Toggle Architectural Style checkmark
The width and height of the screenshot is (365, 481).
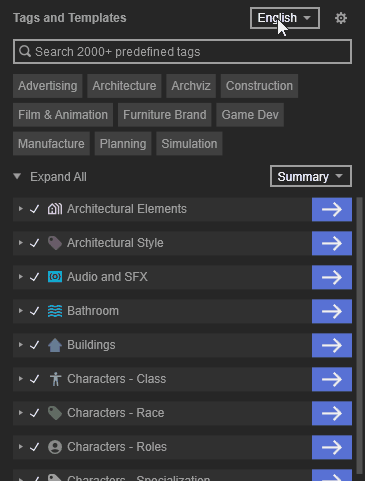pyautogui.click(x=35, y=243)
